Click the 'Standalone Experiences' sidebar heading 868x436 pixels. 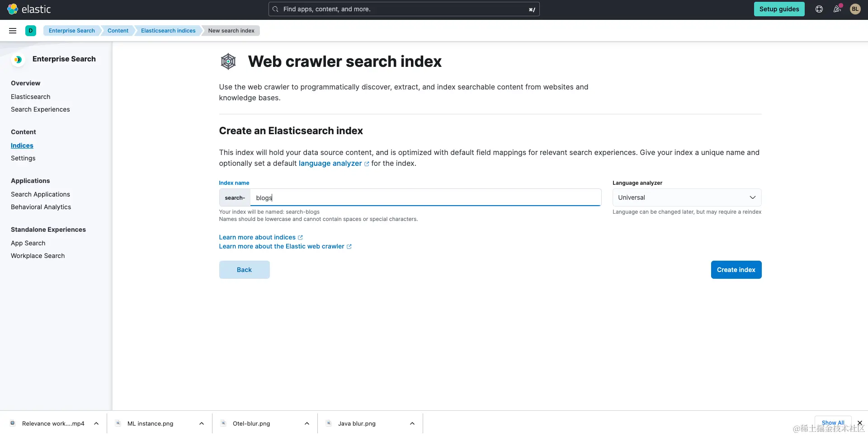pos(48,230)
